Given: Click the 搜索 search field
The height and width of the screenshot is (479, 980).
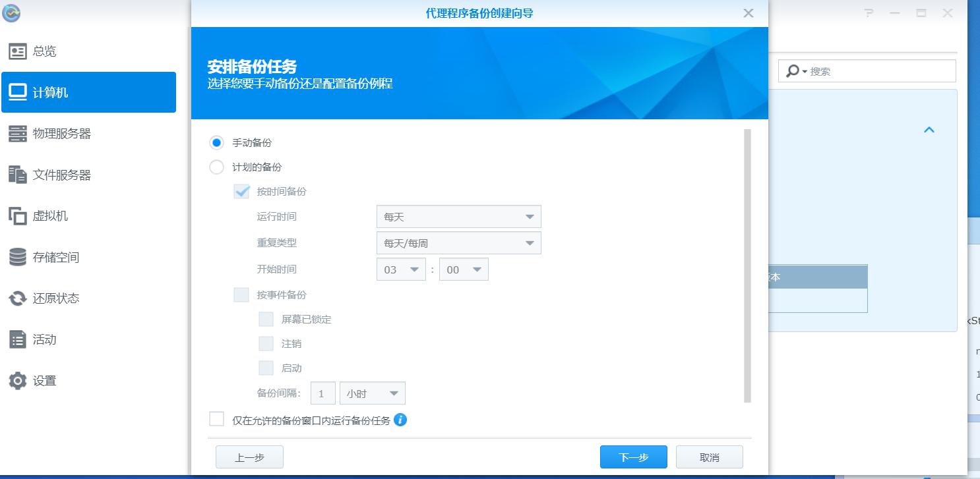Looking at the screenshot, I should pyautogui.click(x=867, y=70).
